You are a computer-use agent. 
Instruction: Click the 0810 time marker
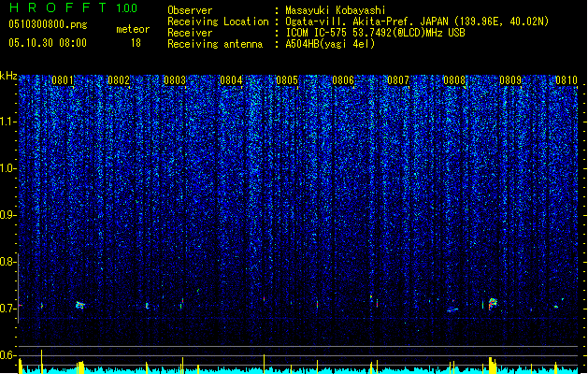tap(566, 80)
